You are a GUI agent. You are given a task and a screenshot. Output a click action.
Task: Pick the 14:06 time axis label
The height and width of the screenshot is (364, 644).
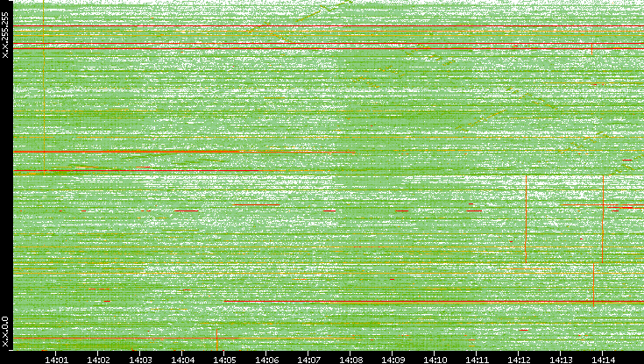tap(266, 360)
